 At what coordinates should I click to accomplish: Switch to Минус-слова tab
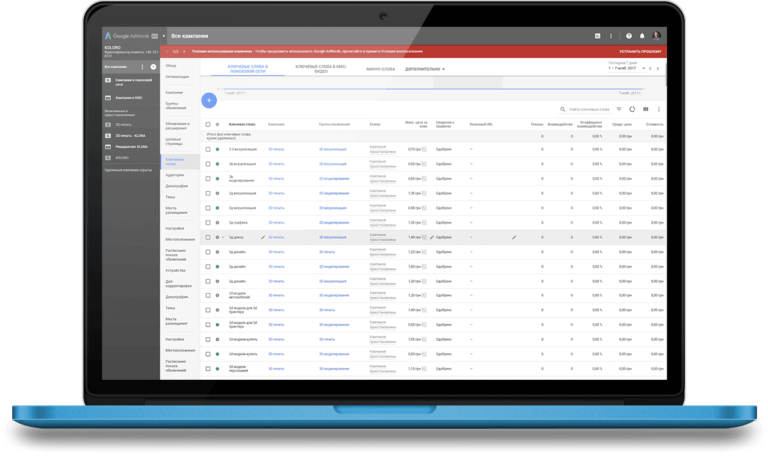pyautogui.click(x=380, y=69)
